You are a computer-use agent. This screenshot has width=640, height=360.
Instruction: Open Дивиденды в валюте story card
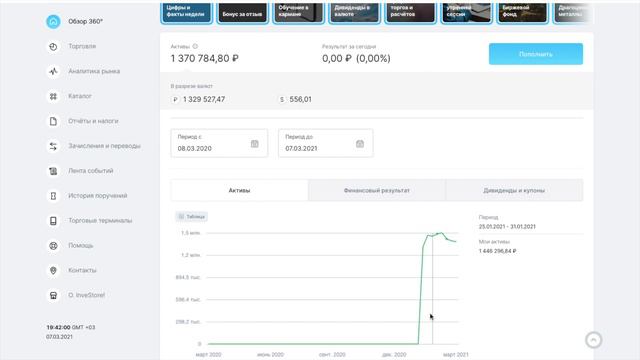[354, 13]
